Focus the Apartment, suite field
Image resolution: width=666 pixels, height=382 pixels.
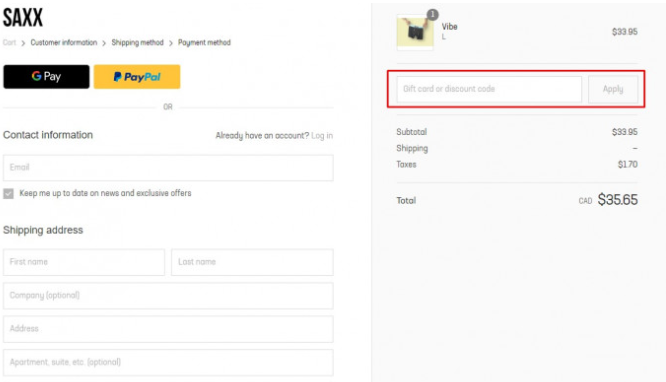point(168,362)
